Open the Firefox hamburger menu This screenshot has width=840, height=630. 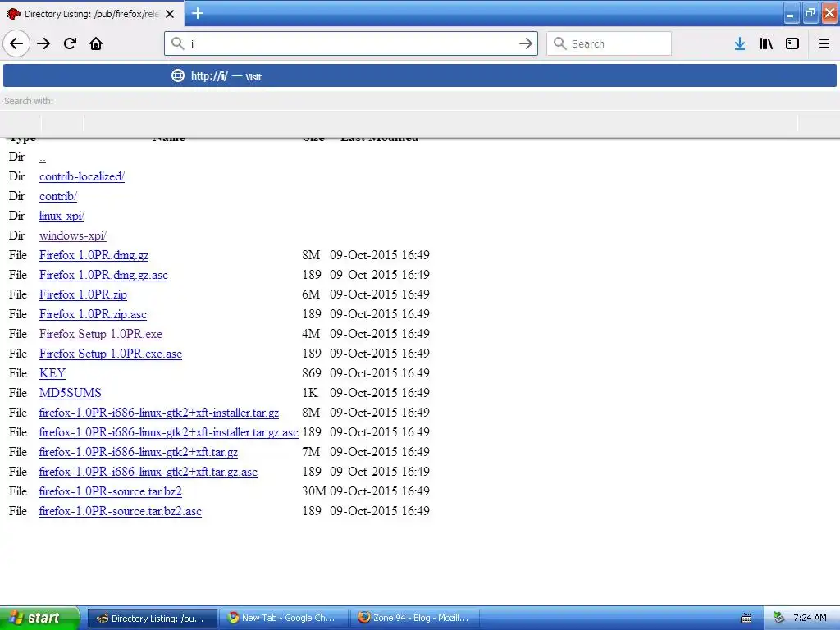[824, 43]
